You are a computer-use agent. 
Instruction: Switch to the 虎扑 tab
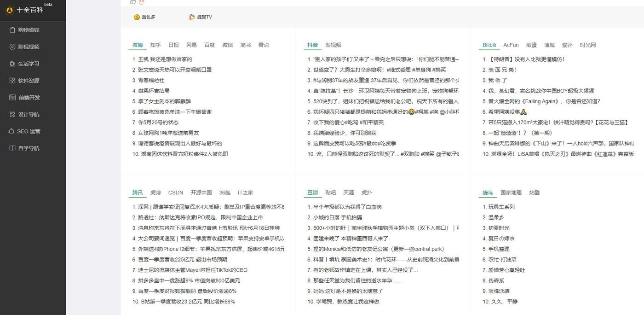367,192
